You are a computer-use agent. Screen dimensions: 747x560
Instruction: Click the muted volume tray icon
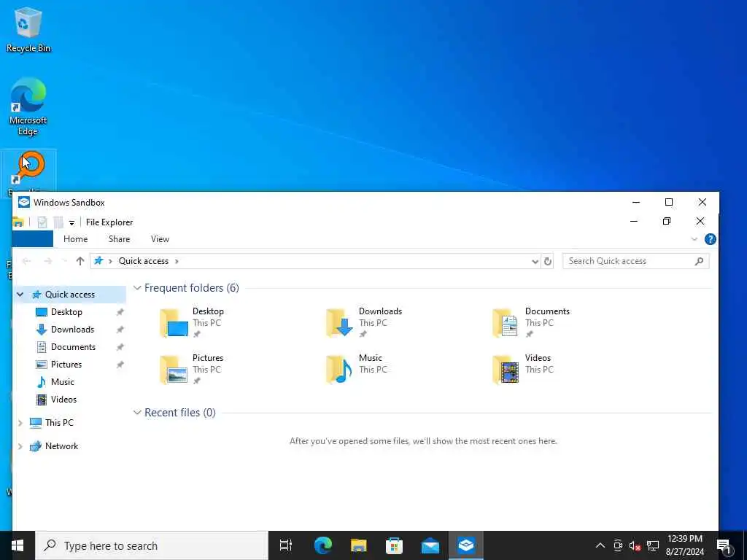[x=635, y=545]
